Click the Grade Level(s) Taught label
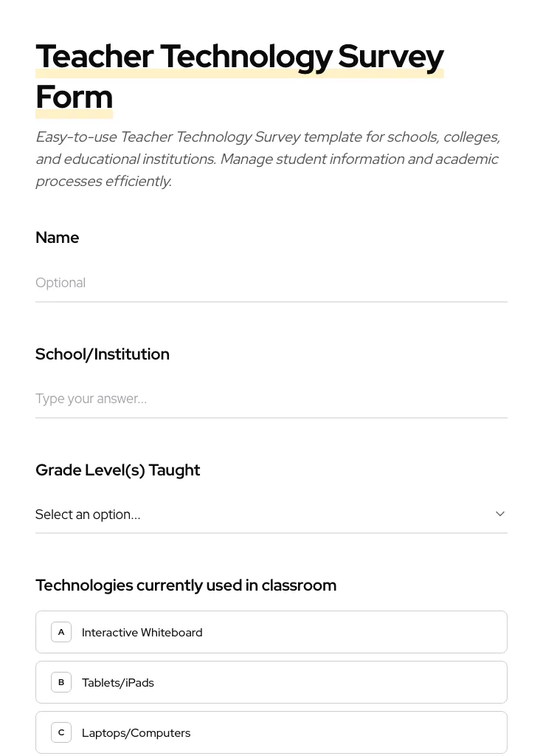This screenshot has height=756, width=543. click(x=118, y=470)
